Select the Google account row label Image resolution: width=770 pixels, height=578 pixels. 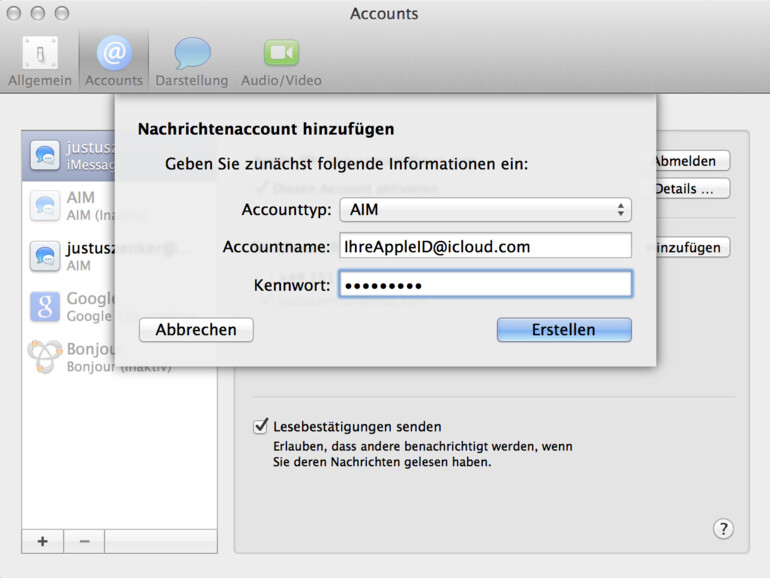(91, 298)
